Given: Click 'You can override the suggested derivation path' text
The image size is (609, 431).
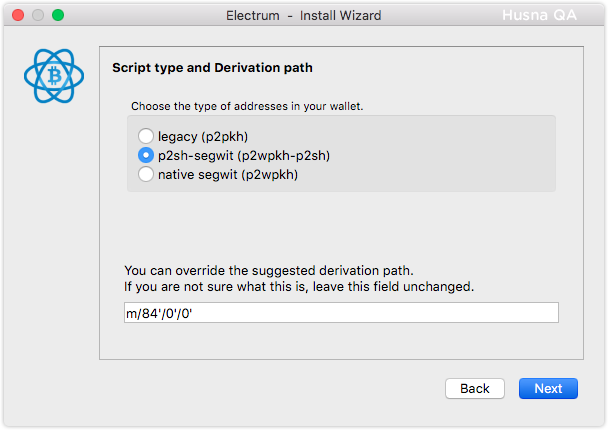Looking at the screenshot, I should [269, 270].
